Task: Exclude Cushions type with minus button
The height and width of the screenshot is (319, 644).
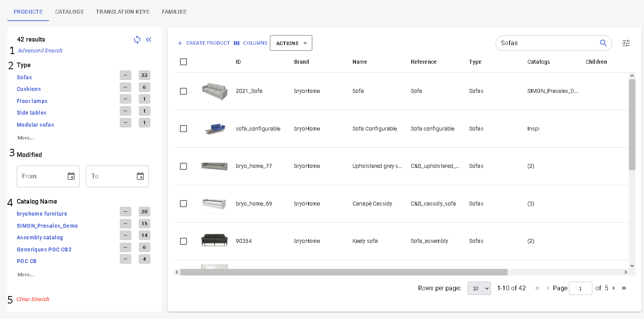Action: tap(125, 87)
